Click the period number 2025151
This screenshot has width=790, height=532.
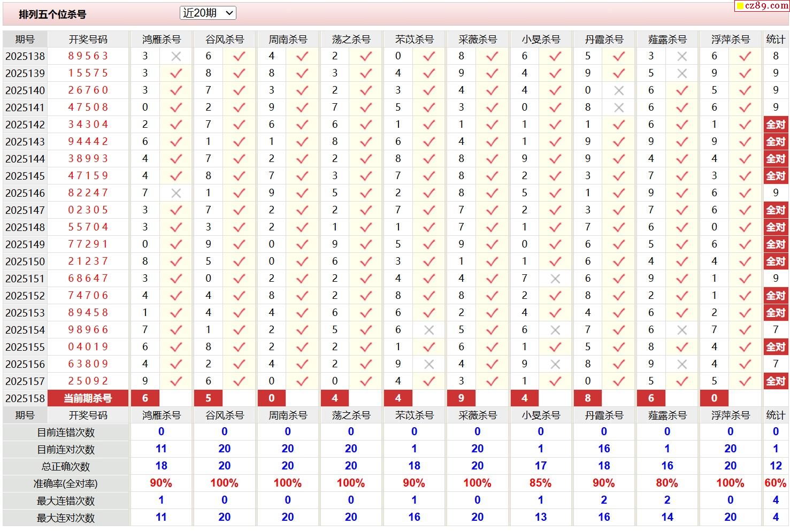tap(25, 279)
